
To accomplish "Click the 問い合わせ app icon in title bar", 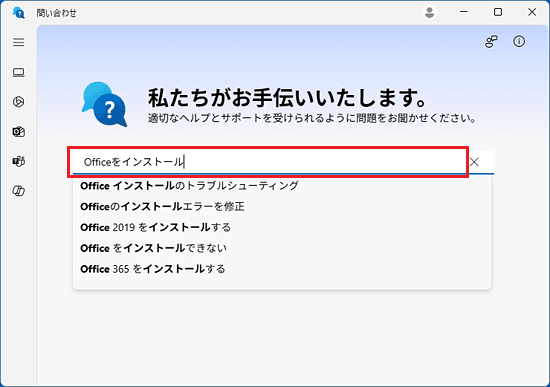I will tap(19, 13).
